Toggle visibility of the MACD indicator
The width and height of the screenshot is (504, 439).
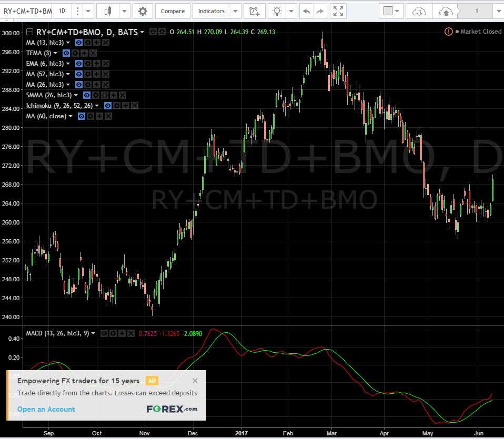[x=104, y=334]
